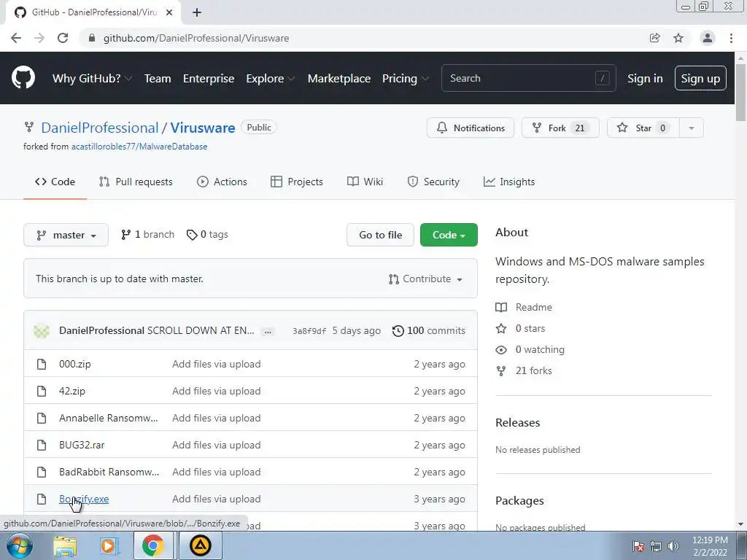The width and height of the screenshot is (747, 560).
Task: Click the Marketplace nav link
Action: pyautogui.click(x=339, y=79)
